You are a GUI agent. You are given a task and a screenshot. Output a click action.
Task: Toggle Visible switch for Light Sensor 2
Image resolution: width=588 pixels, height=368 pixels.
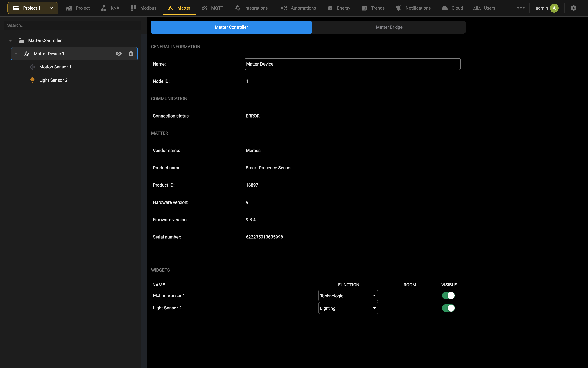[x=448, y=308]
